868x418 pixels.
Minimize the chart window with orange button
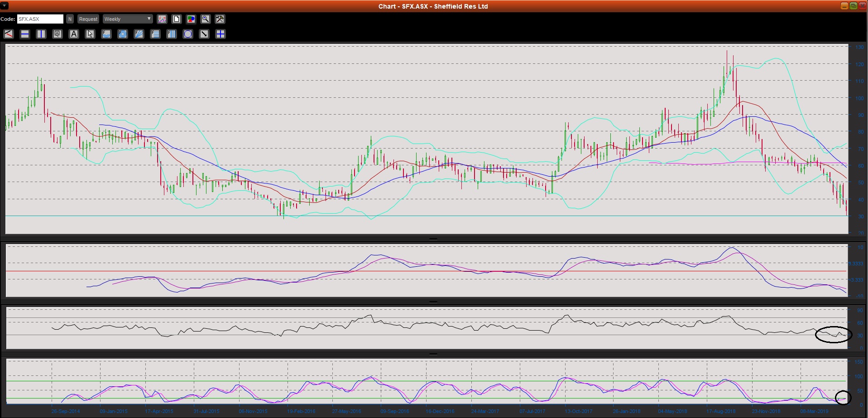(x=844, y=6)
